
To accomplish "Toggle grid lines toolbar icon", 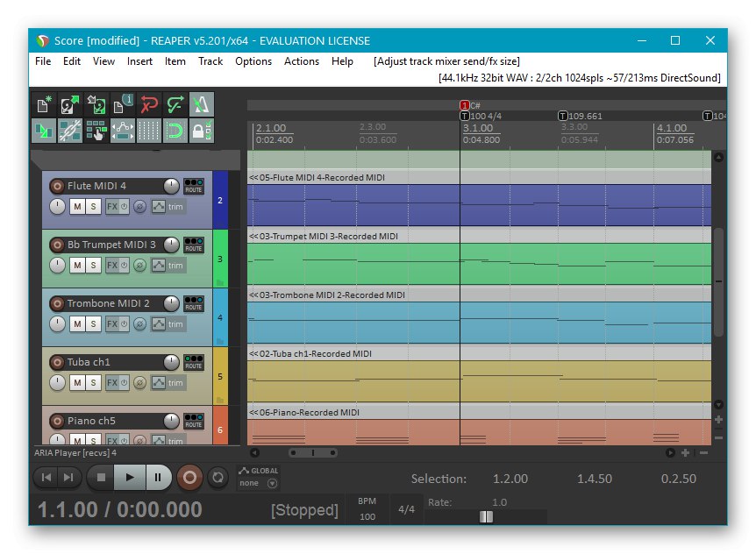I will point(149,131).
